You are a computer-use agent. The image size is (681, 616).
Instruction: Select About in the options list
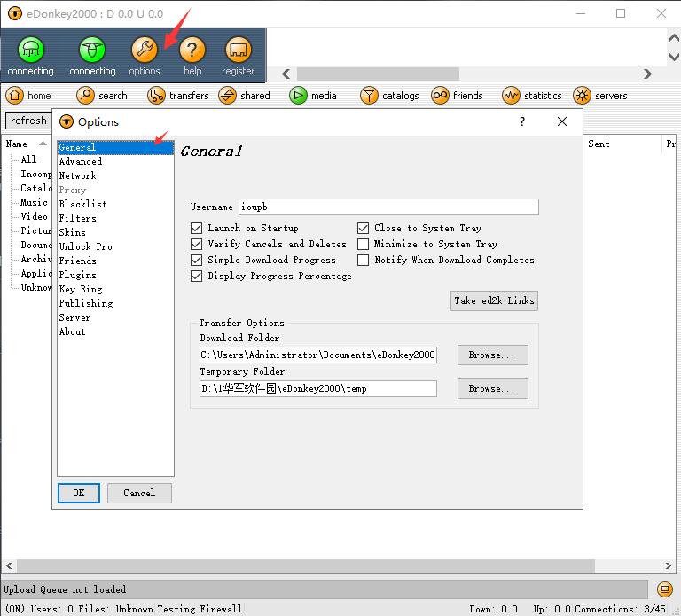(x=115, y=331)
